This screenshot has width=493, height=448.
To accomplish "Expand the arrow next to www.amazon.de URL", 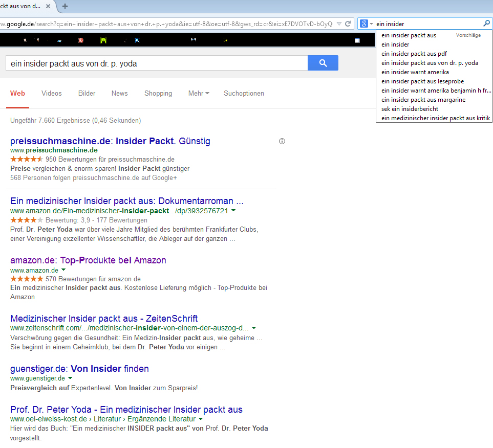I will coord(63,270).
